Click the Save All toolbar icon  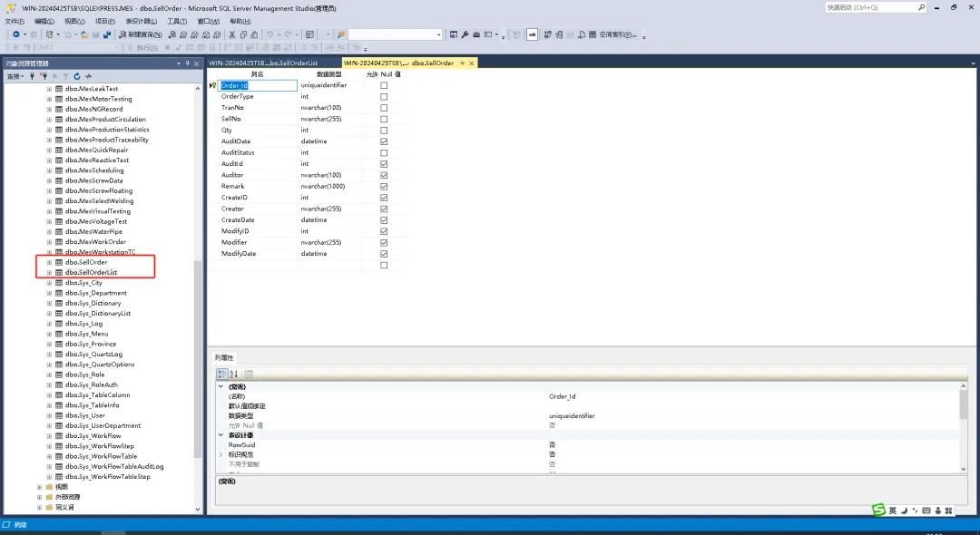pos(107,34)
